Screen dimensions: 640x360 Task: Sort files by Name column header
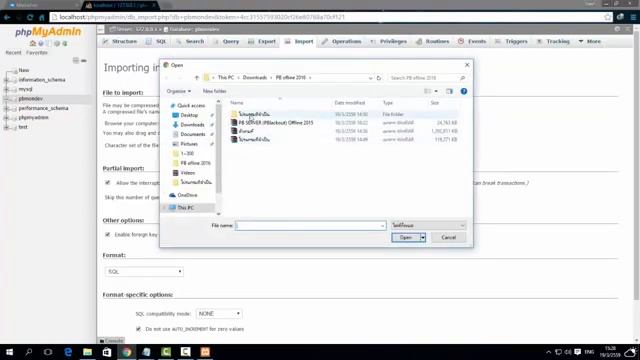(237, 103)
